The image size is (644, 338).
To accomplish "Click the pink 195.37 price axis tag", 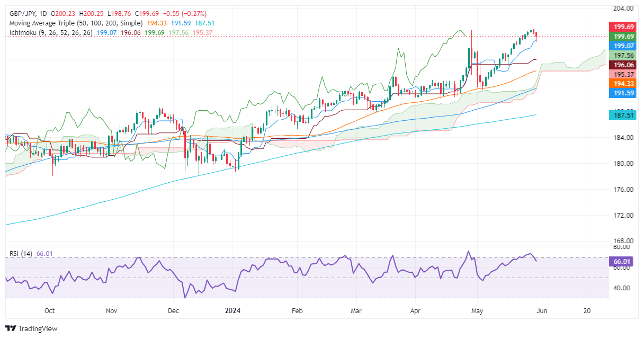I will pos(623,74).
